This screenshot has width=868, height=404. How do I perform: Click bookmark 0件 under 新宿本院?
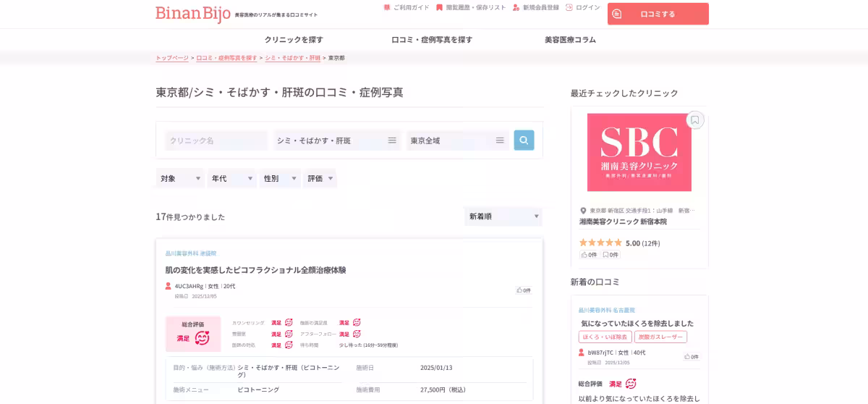coord(610,255)
